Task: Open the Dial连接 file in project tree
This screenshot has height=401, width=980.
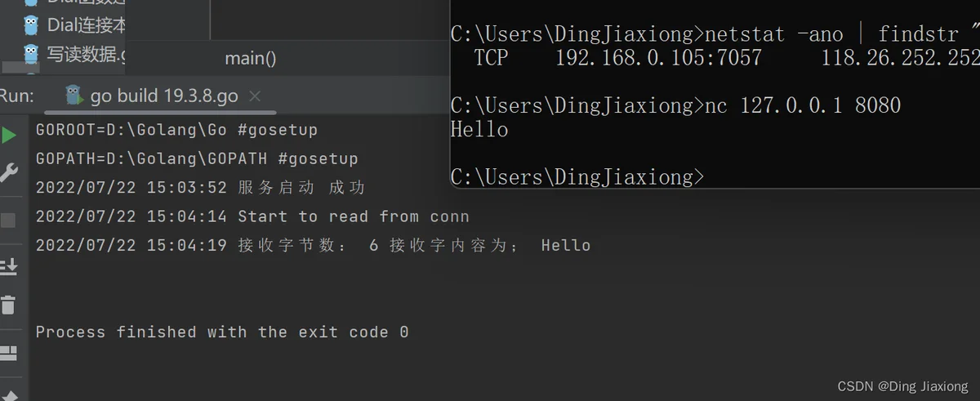Action: click(75, 25)
